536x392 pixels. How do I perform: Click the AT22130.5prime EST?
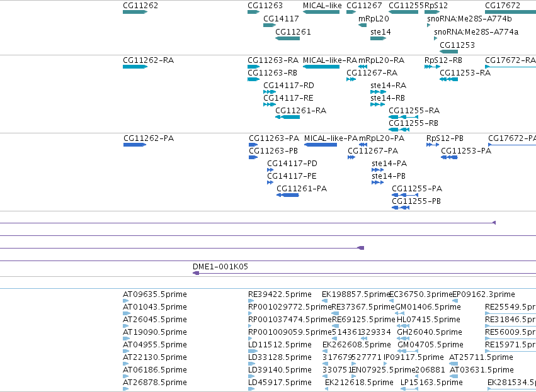coord(126,364)
